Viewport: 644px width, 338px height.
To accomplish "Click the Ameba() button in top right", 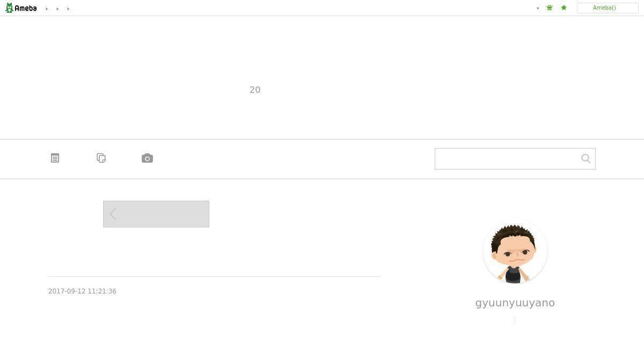I will coord(608,8).
